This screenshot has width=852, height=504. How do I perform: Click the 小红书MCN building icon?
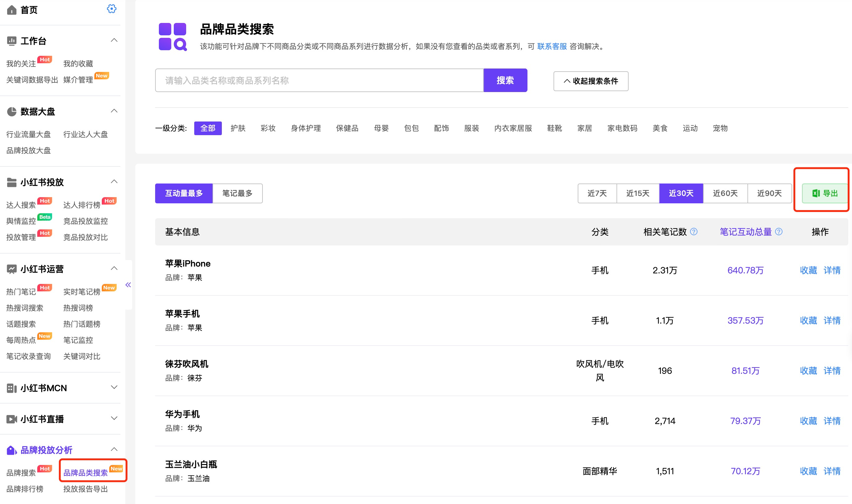click(11, 388)
